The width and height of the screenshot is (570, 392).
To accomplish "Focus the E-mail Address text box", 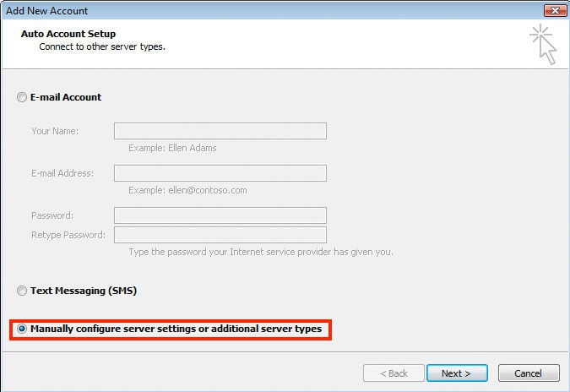I will pyautogui.click(x=220, y=173).
